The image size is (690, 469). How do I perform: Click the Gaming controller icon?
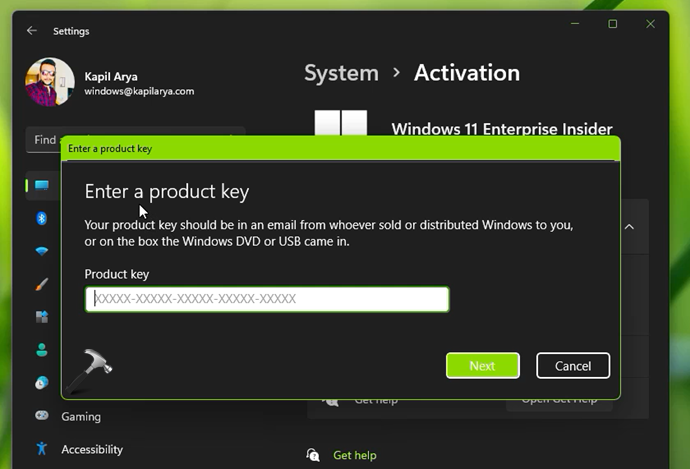point(42,416)
